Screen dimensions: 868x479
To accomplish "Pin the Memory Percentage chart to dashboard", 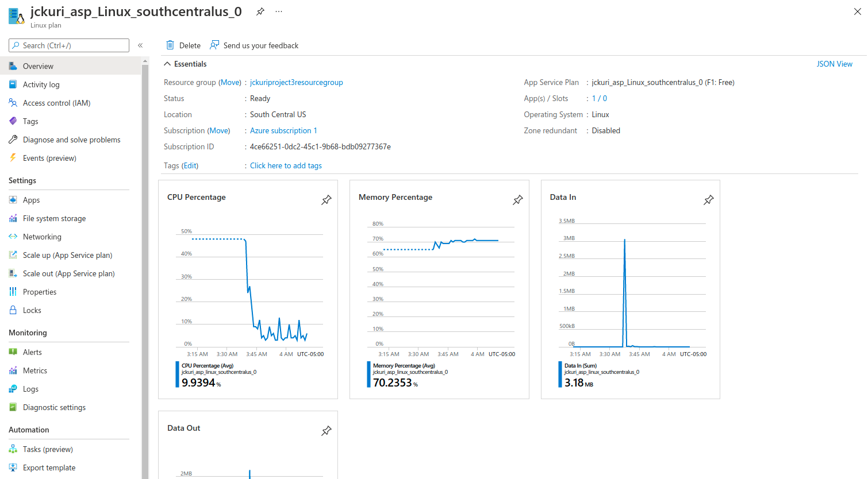I will click(x=518, y=200).
